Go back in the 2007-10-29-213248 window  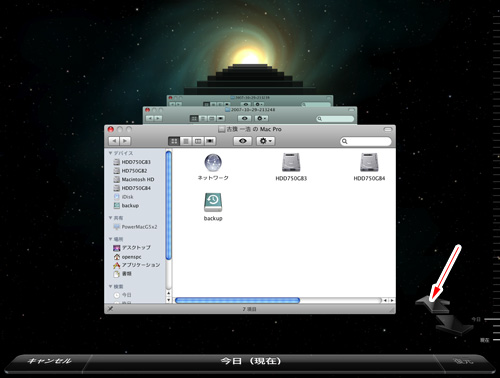pyautogui.click(x=150, y=118)
